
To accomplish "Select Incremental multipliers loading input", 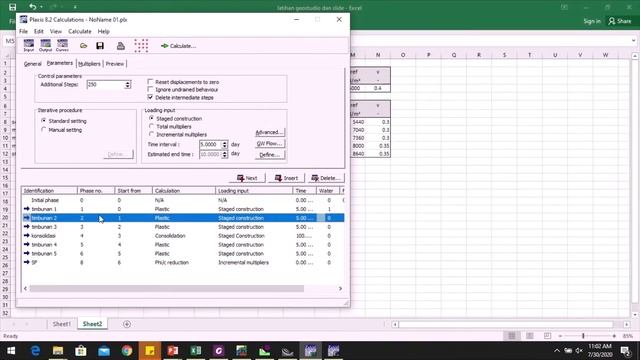I will point(151,134).
